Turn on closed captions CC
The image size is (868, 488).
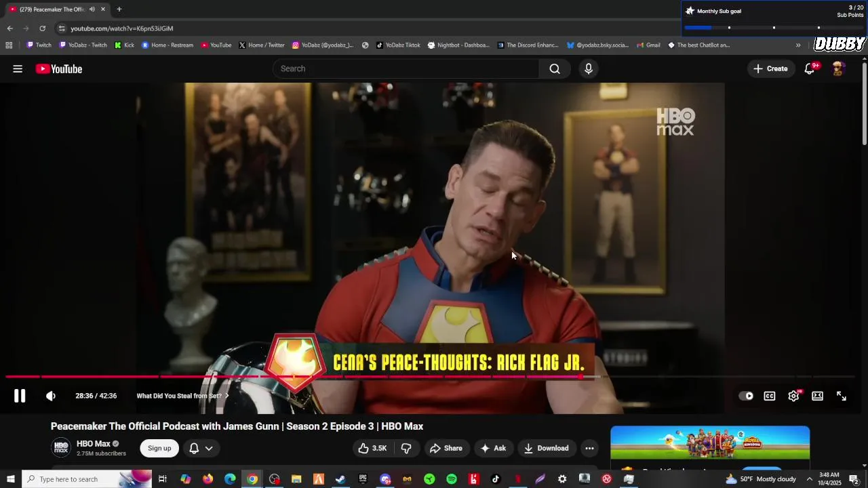[x=770, y=396]
